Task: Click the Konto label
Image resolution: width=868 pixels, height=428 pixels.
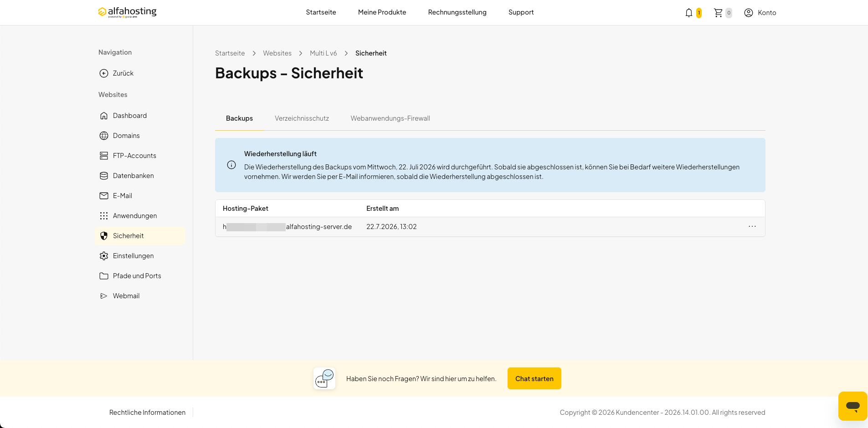Action: [x=767, y=13]
